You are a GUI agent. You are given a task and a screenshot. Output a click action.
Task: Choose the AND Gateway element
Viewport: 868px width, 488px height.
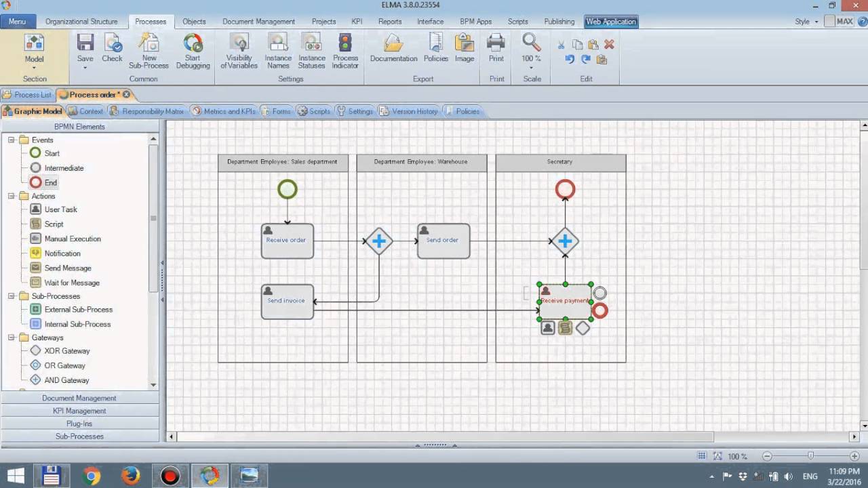tap(60, 380)
